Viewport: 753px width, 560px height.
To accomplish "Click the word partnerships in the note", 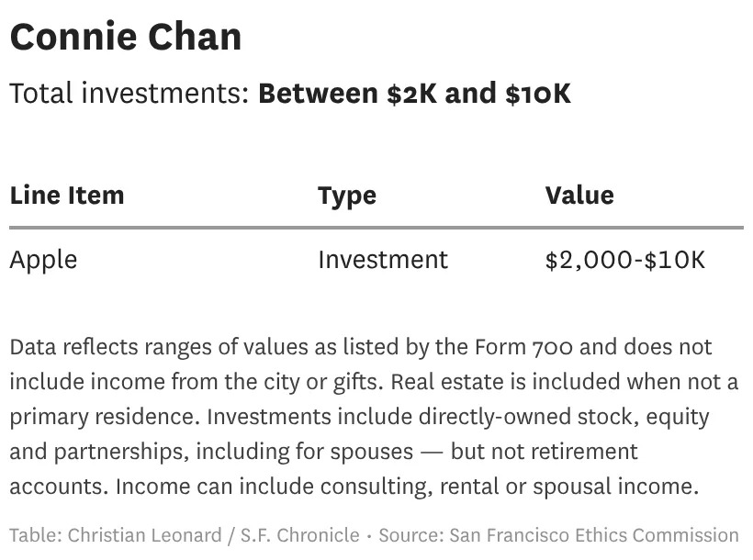I will (118, 451).
